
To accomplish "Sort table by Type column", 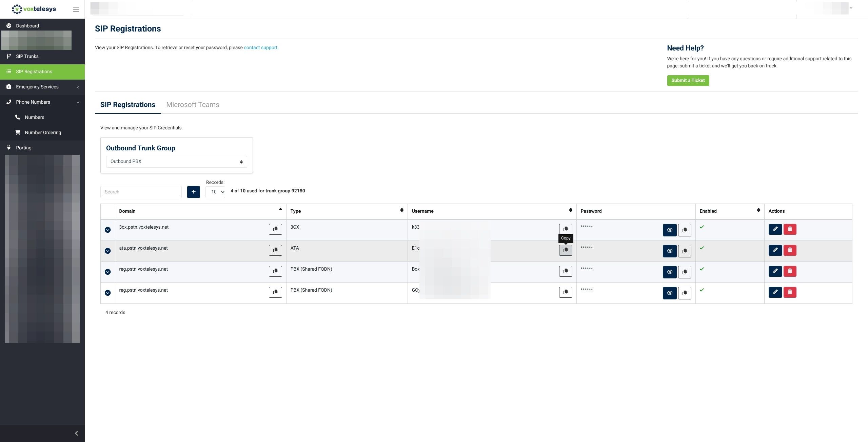I will point(347,211).
